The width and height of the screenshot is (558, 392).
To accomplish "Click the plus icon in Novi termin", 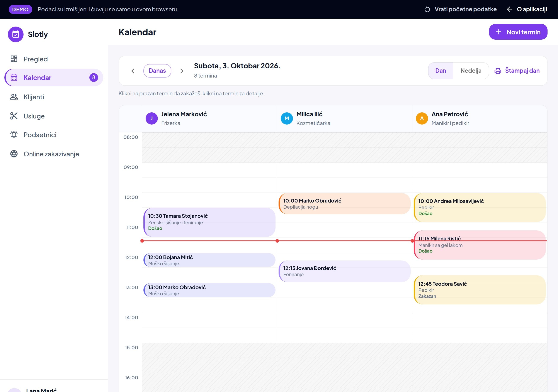I will (498, 32).
